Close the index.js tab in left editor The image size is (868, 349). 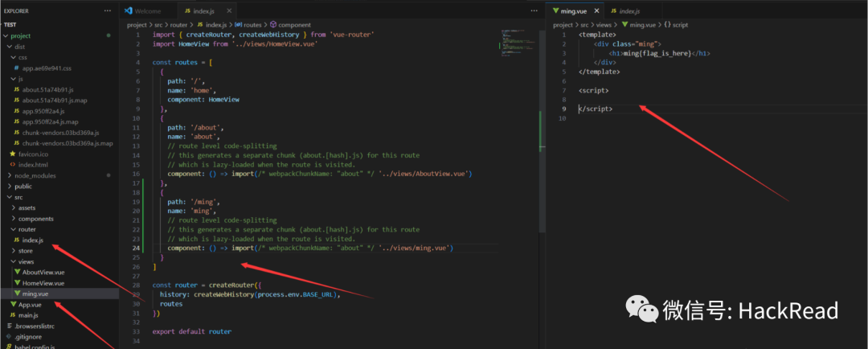pyautogui.click(x=228, y=10)
